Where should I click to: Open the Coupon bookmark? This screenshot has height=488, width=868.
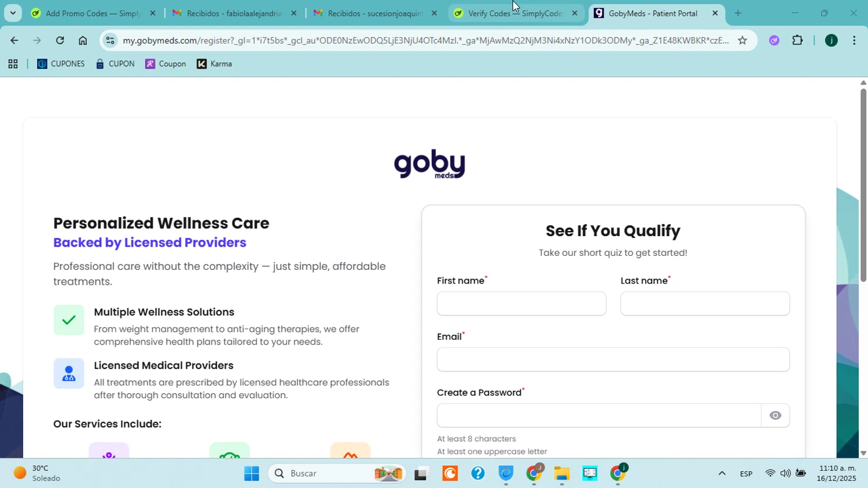click(165, 64)
